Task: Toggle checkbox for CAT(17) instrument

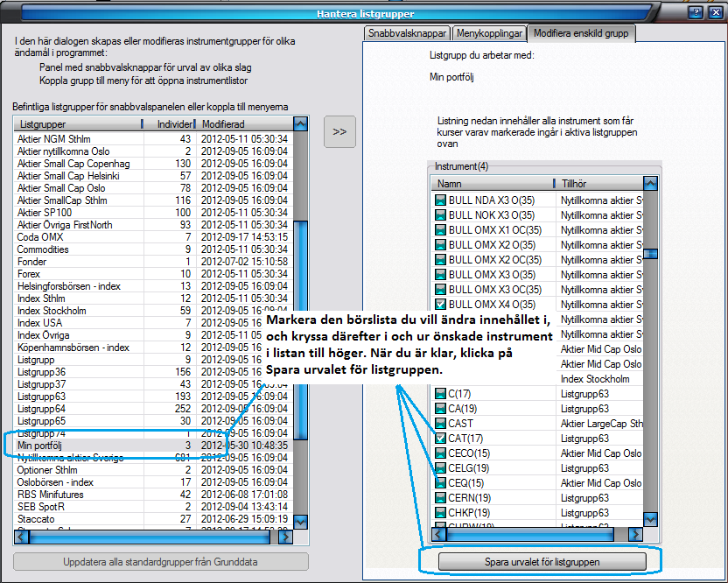Action: click(441, 439)
